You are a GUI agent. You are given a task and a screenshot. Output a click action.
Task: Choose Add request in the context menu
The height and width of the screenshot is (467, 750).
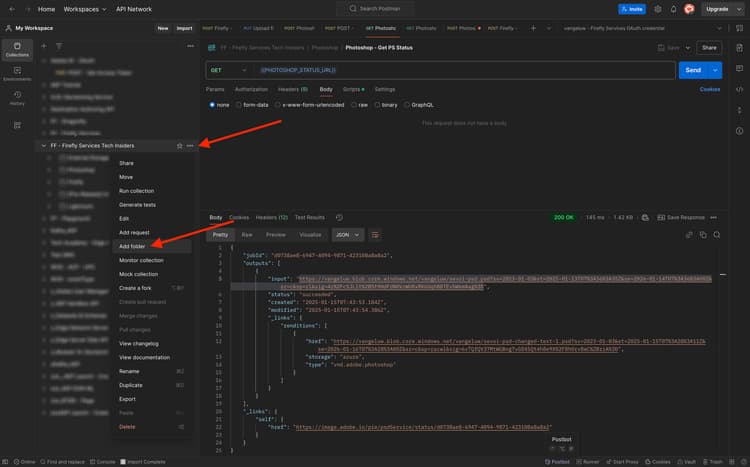tap(152, 233)
